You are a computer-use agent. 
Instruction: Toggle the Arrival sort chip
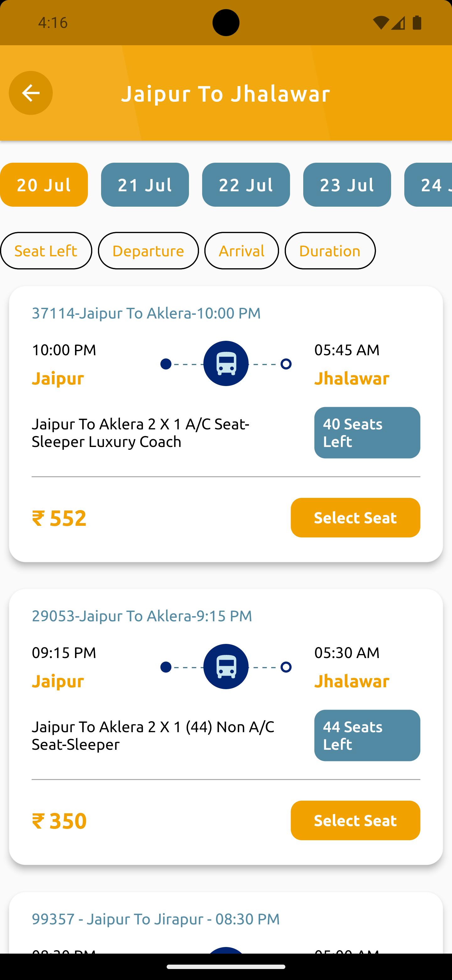pyautogui.click(x=241, y=251)
